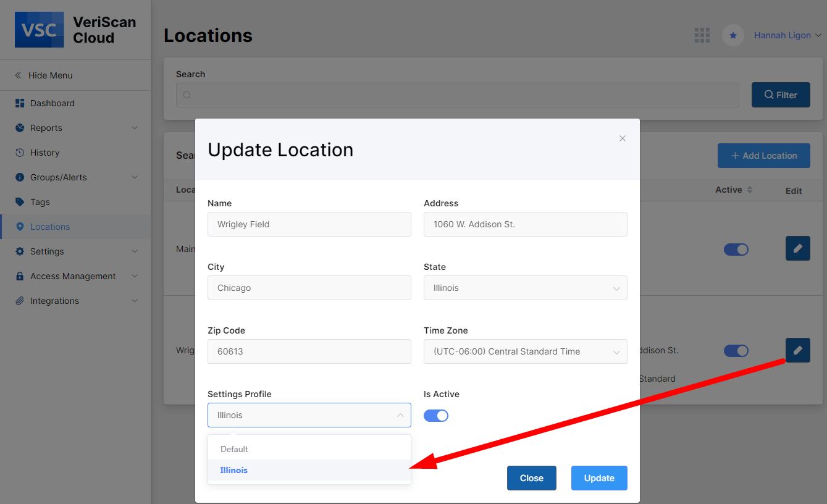Open the Time Zone dropdown

pos(526,351)
